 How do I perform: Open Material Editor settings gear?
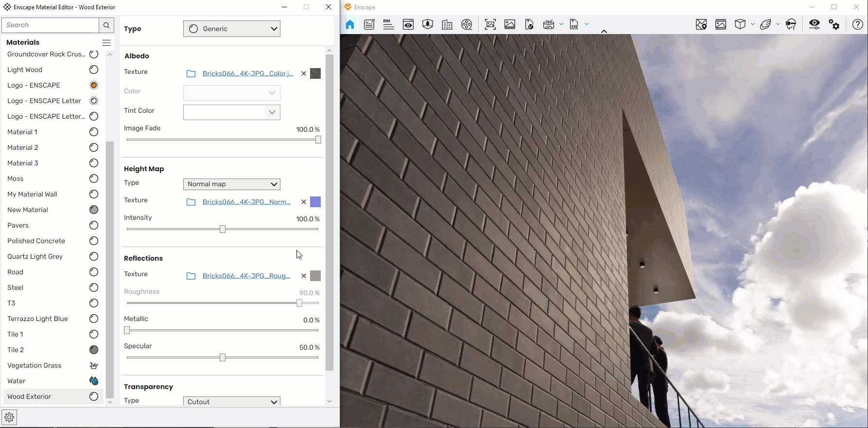[9, 417]
